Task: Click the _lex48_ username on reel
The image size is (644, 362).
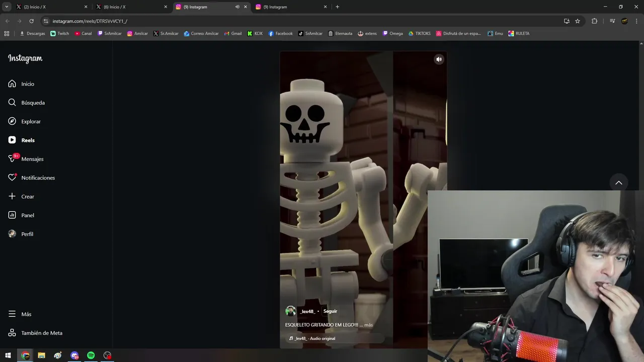Action: (307, 311)
